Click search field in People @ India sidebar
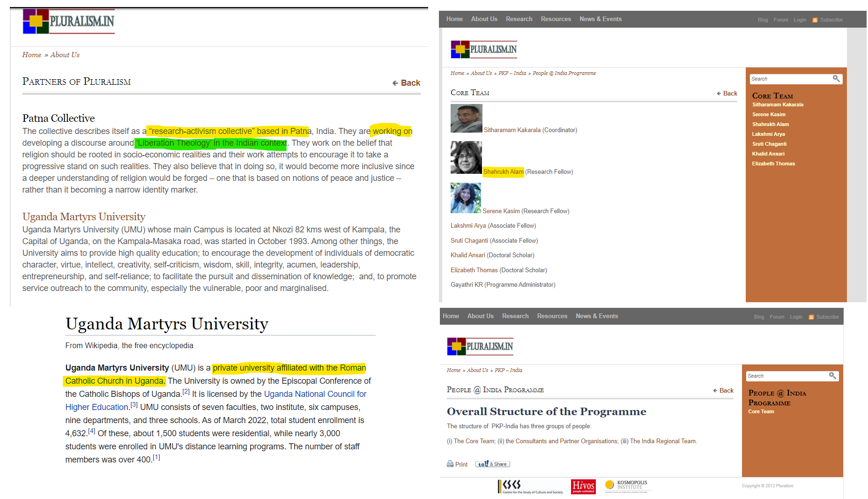Image resolution: width=868 pixels, height=499 pixels. pyautogui.click(x=786, y=376)
